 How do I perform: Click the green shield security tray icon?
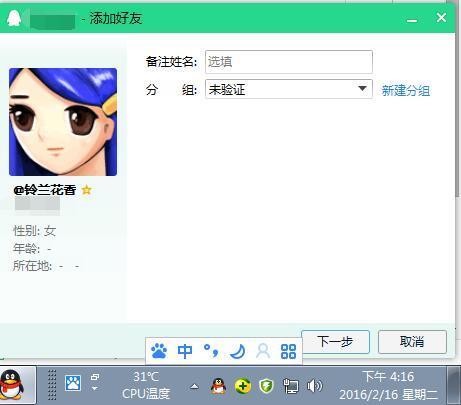(x=266, y=386)
